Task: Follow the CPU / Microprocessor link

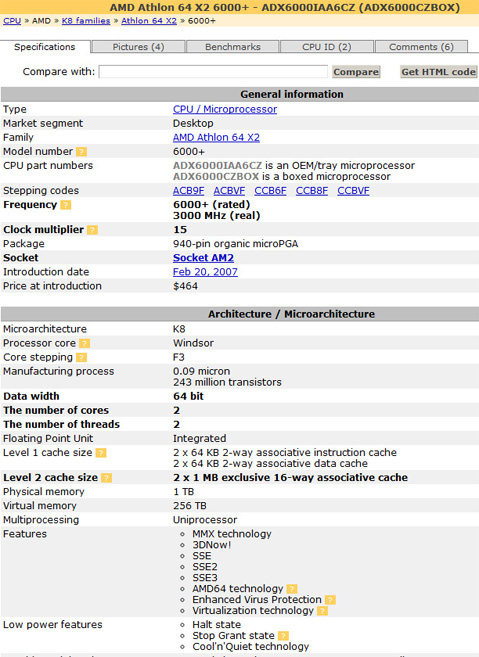Action: coord(225,109)
